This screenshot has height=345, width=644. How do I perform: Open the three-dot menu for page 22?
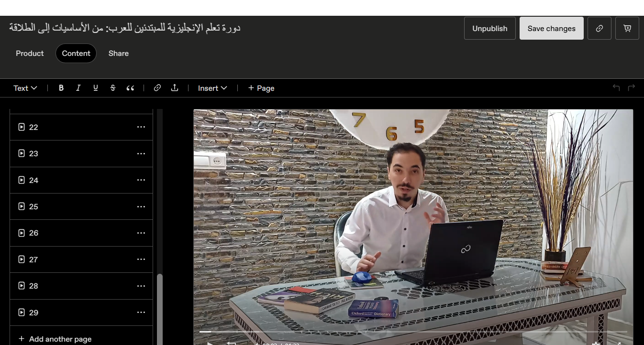141,127
